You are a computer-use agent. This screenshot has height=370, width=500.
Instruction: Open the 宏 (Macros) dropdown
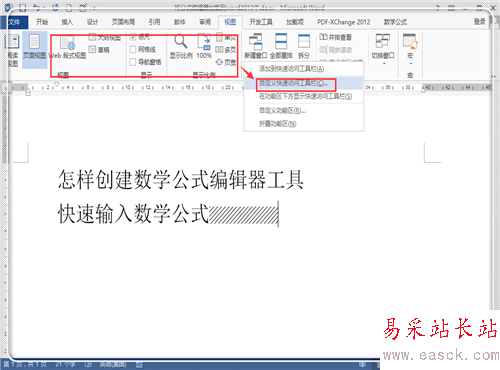click(x=410, y=49)
